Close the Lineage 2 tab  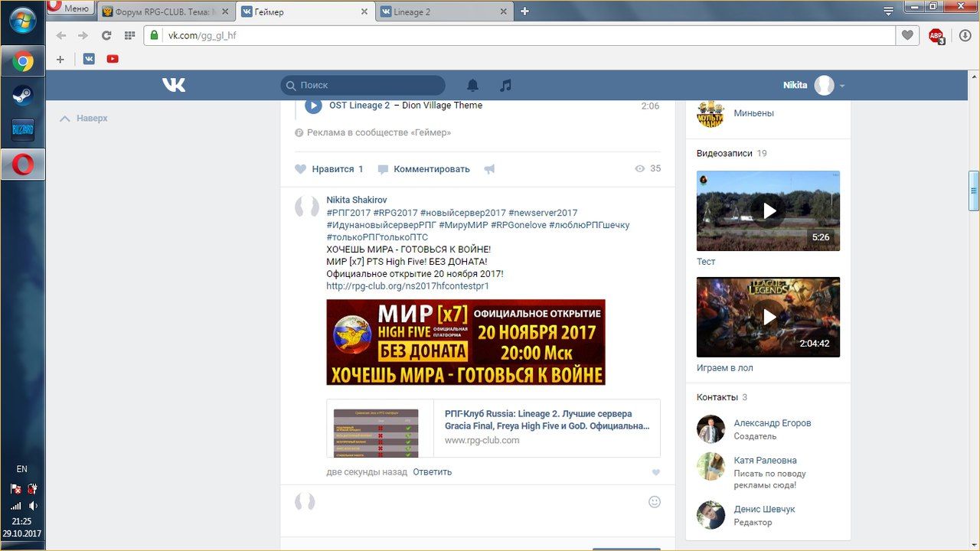click(x=503, y=11)
